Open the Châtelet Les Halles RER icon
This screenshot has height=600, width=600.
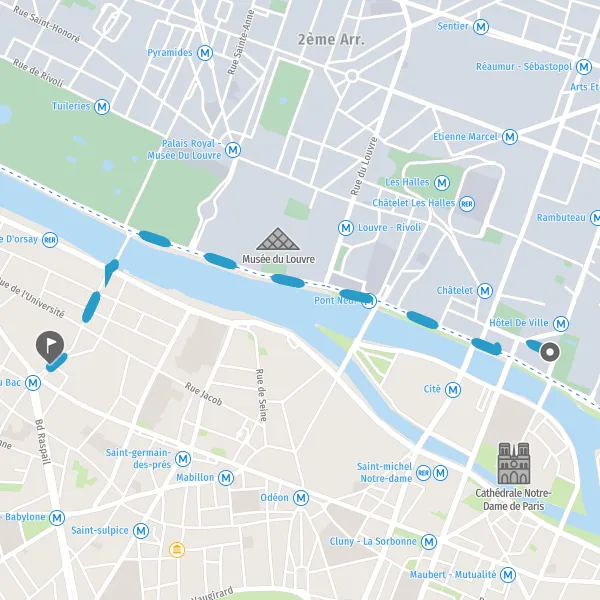[467, 204]
